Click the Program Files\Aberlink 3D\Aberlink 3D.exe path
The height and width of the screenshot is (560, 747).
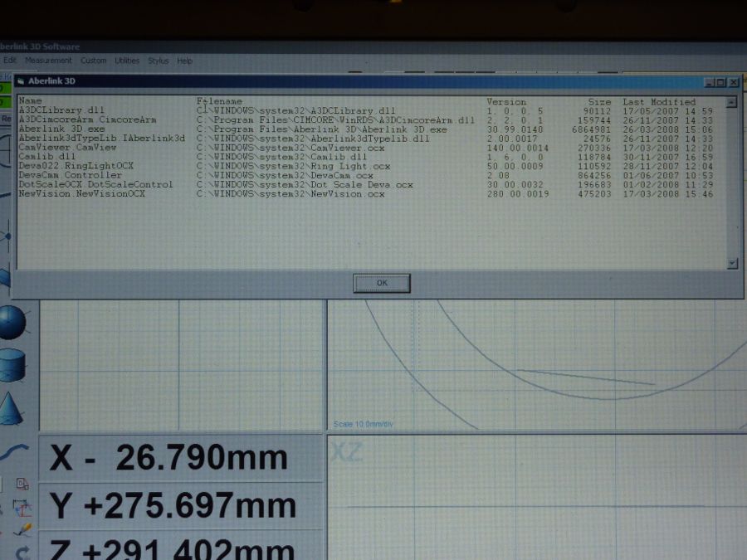click(321, 129)
